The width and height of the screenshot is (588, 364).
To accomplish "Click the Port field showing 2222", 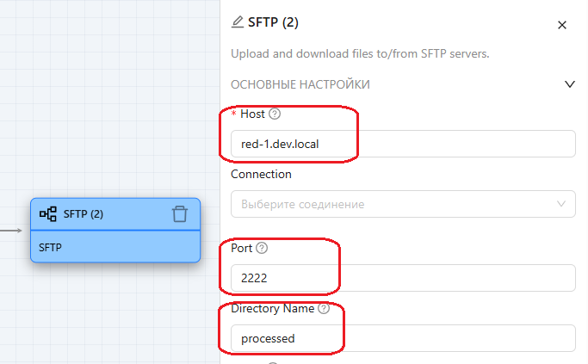I will pos(402,278).
